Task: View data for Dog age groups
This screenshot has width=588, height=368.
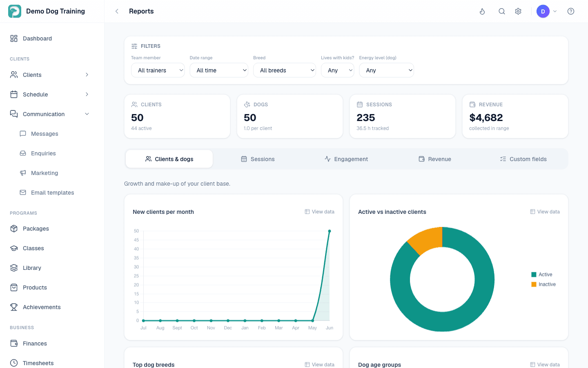Action: (545, 364)
